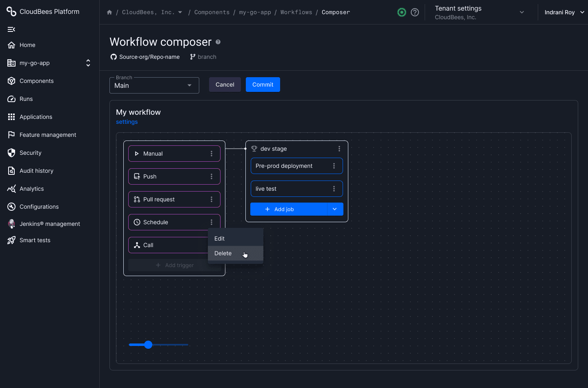Select Edit from the context menu
The image size is (588, 388).
click(236, 239)
